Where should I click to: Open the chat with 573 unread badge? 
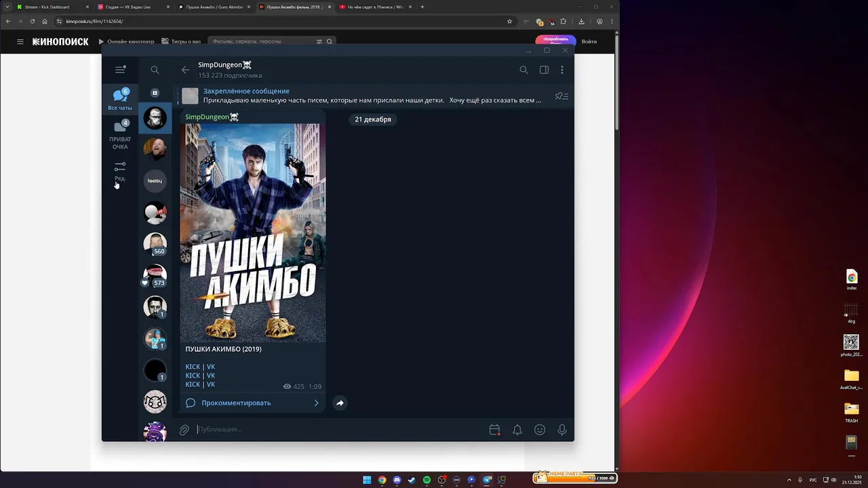(155, 276)
